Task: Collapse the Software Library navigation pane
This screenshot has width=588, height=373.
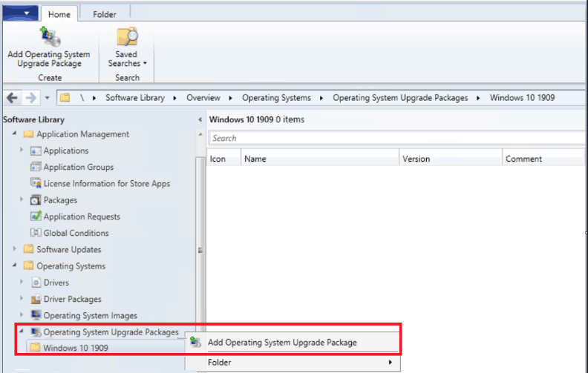Action: pyautogui.click(x=200, y=119)
